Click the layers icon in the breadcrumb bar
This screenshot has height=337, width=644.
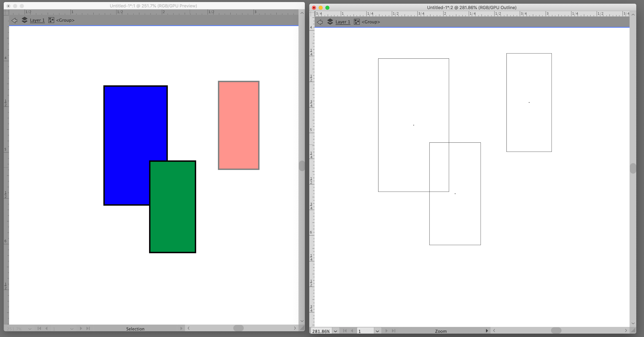25,20
